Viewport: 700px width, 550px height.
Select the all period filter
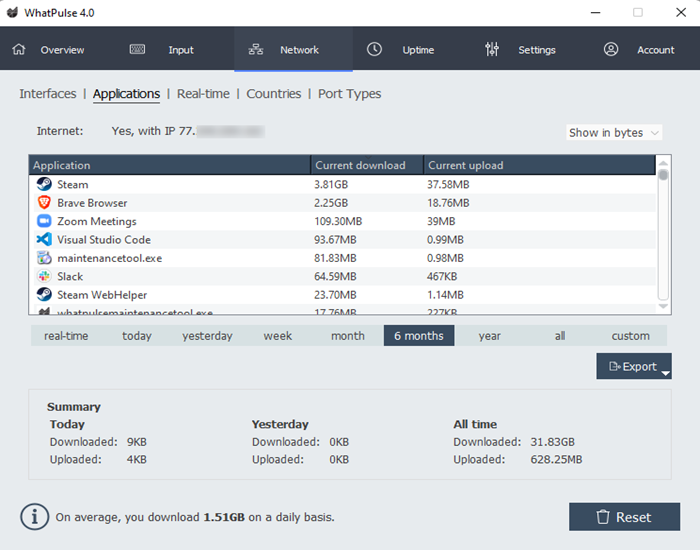(560, 336)
